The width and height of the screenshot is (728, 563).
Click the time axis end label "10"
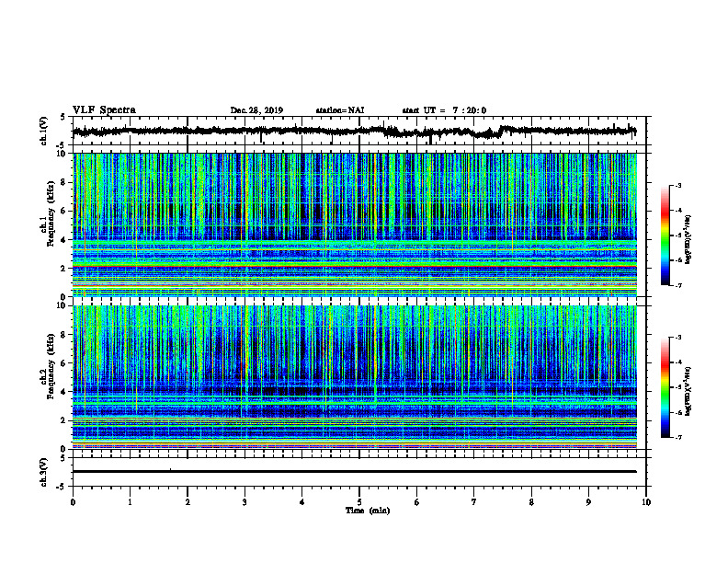coord(646,502)
